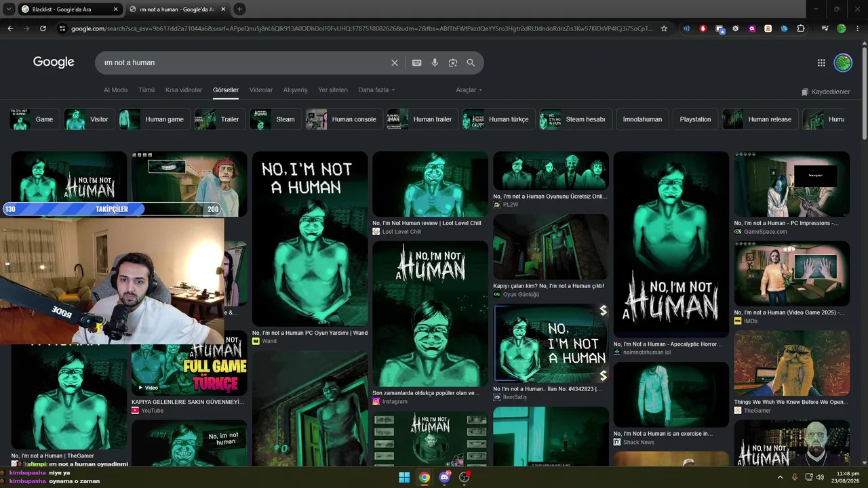This screenshot has width=868, height=488.
Task: Apply the 'Playstation' filter chip
Action: tap(695, 119)
